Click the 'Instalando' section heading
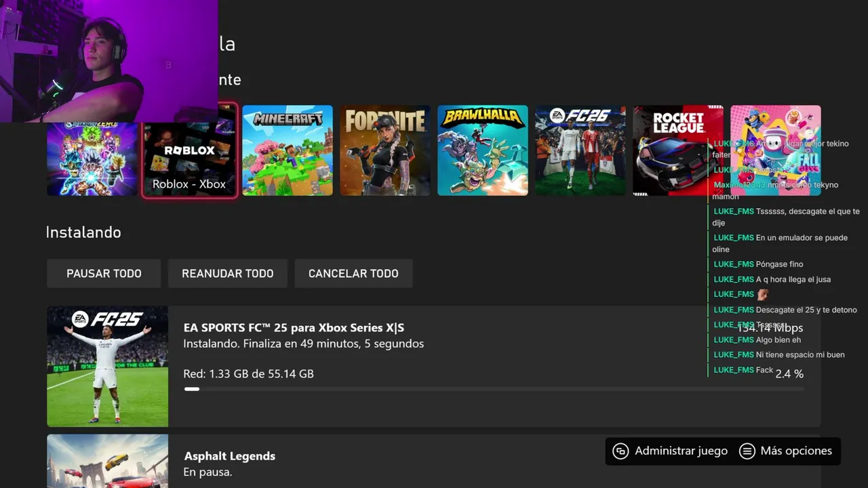 coord(83,232)
